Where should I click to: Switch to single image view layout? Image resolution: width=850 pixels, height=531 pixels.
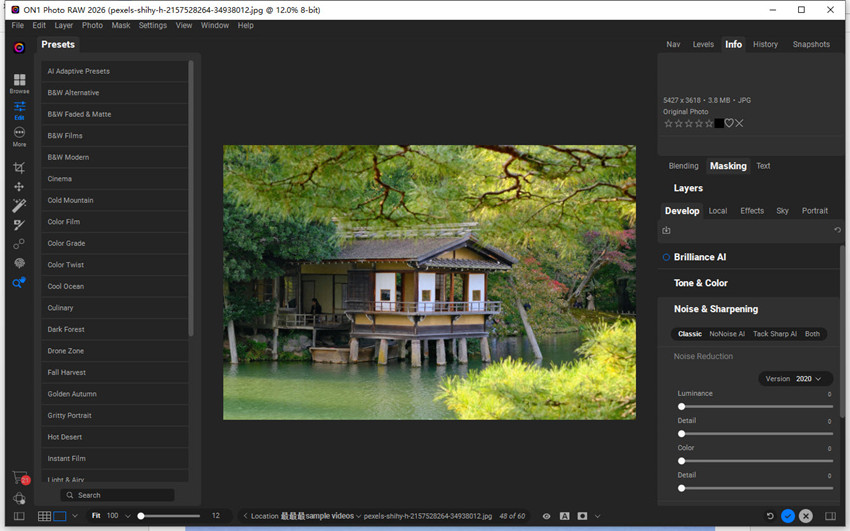point(60,516)
